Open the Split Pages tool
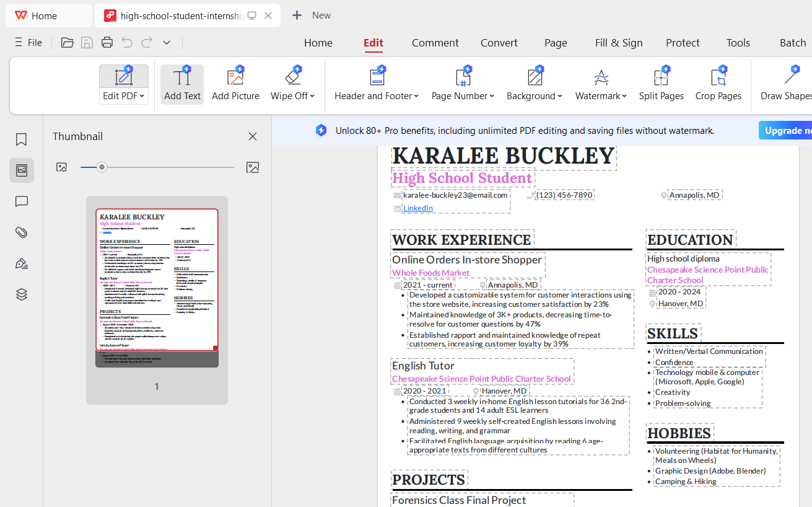Screen dimensions: 812x507 [661, 84]
